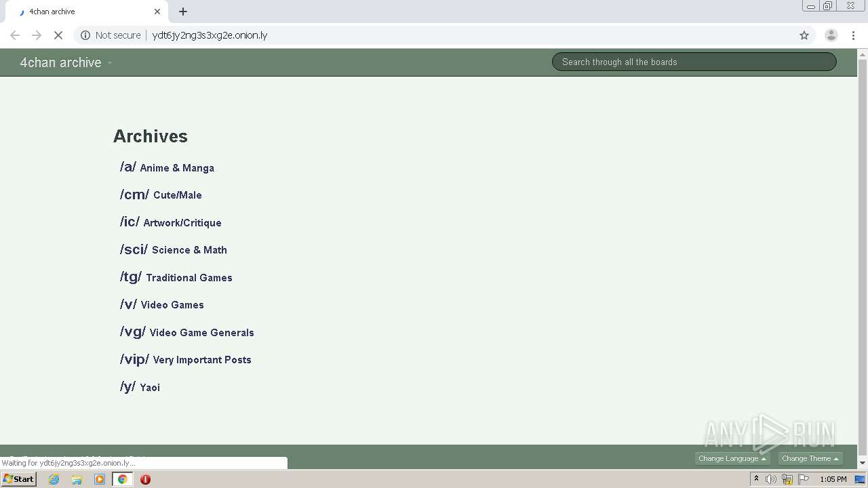Open the /y/ Yaoi archive
868x488 pixels.
coord(140,387)
